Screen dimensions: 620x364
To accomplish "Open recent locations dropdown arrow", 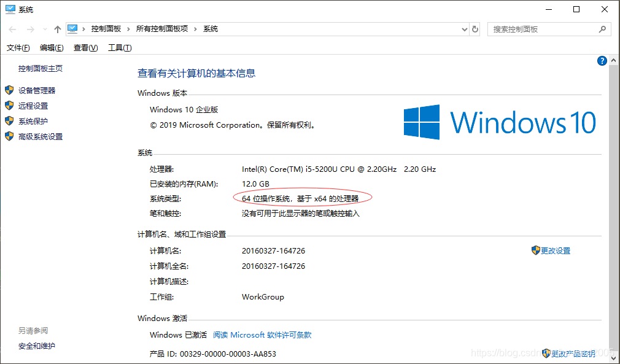I will 45,29.
